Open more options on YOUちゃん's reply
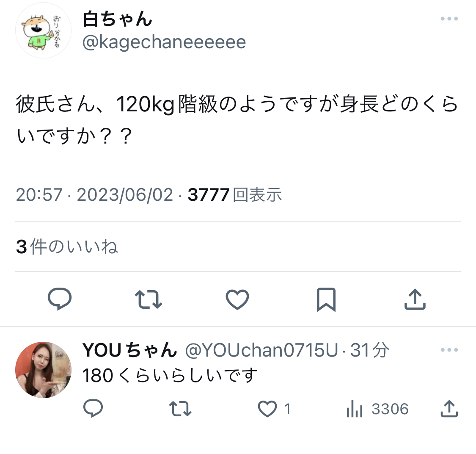This screenshot has height=454, width=476. (x=449, y=350)
